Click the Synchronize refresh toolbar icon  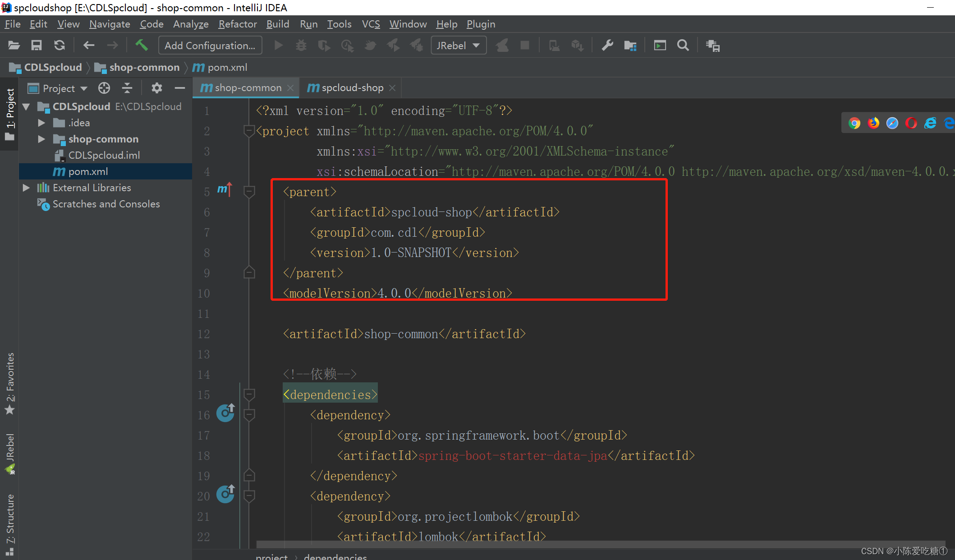pos(60,45)
